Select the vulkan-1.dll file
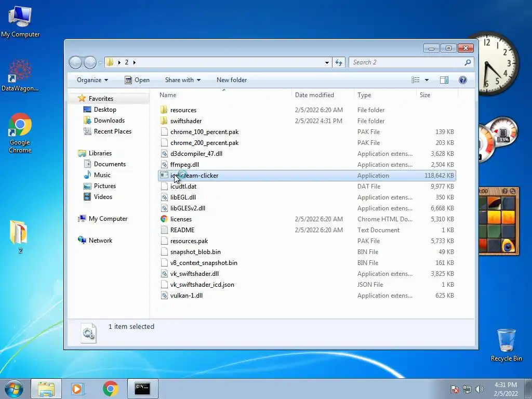Image resolution: width=532 pixels, height=399 pixels. (x=307, y=296)
